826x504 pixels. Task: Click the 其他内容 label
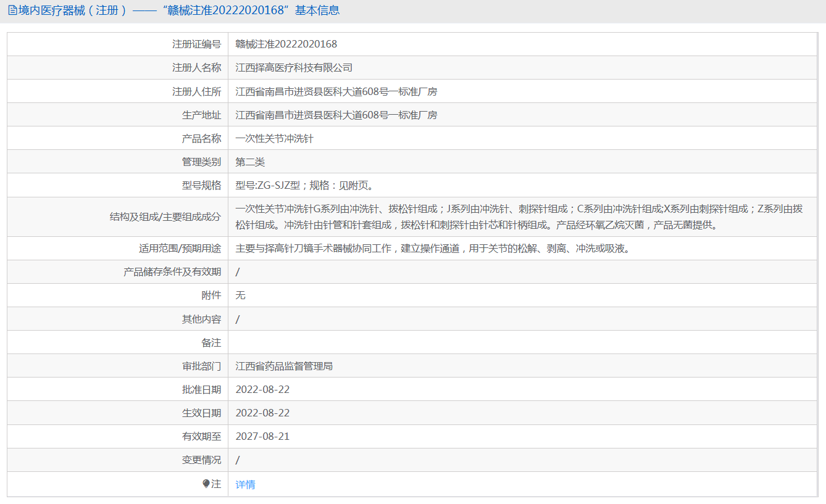(201, 319)
